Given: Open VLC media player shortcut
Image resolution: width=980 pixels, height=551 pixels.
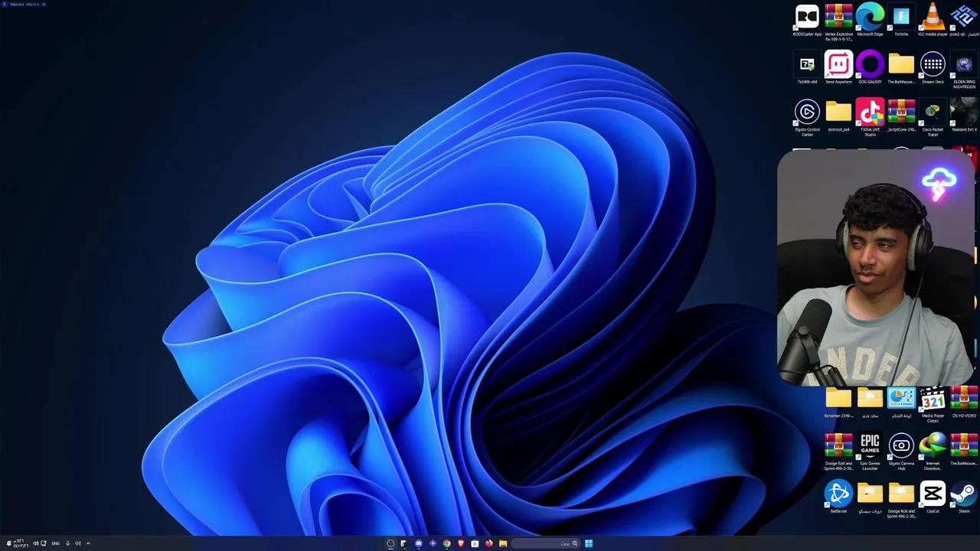Looking at the screenshot, I should [x=933, y=21].
